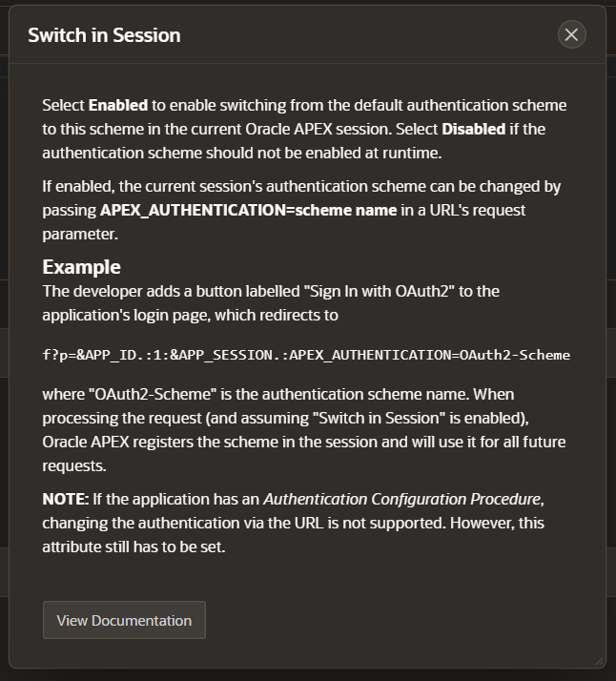Click the word 'parameter.' ending second paragraph
This screenshot has height=681, width=616.
click(x=80, y=234)
